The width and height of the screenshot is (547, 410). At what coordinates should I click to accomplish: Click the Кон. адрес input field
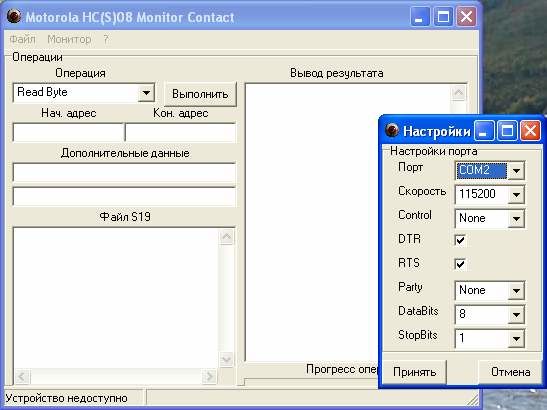coord(180,132)
